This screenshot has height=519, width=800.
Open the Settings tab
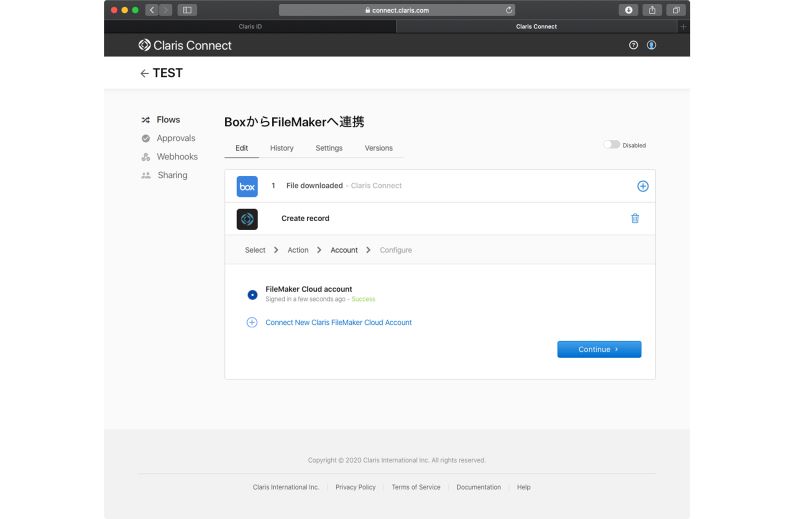pyautogui.click(x=329, y=148)
